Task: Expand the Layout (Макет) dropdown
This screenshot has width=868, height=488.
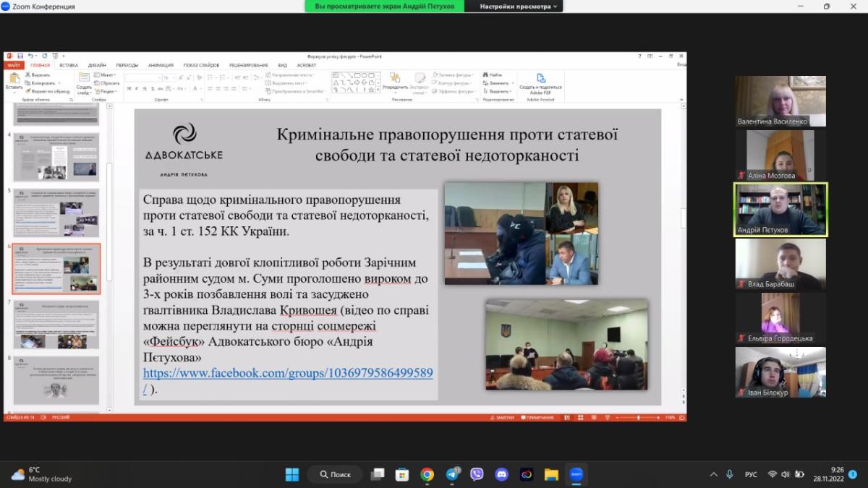Action: (x=106, y=74)
